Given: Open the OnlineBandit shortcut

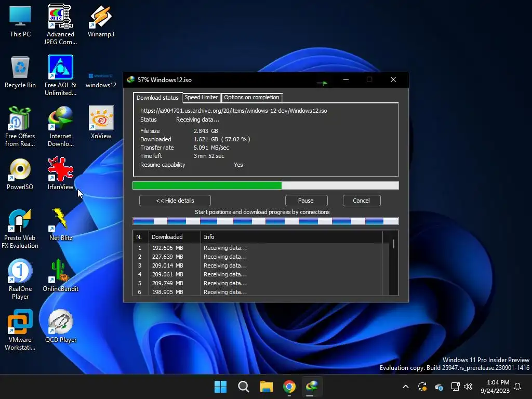Looking at the screenshot, I should click(60, 275).
